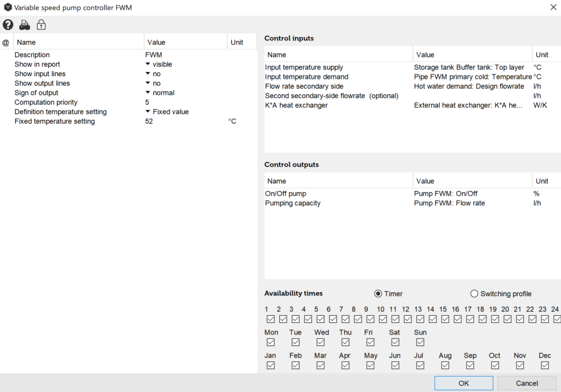This screenshot has height=392, width=561.
Task: Toggle the hour 1 availability checkbox
Action: click(271, 319)
